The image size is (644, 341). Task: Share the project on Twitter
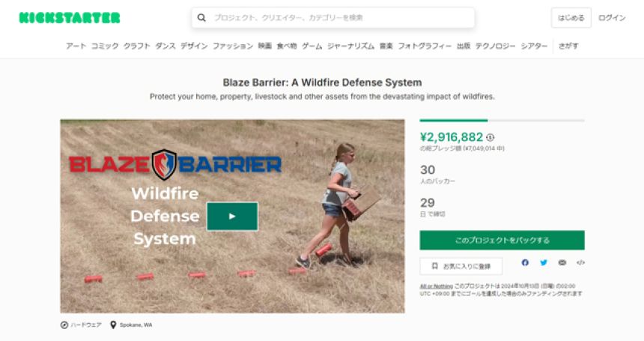tap(544, 262)
